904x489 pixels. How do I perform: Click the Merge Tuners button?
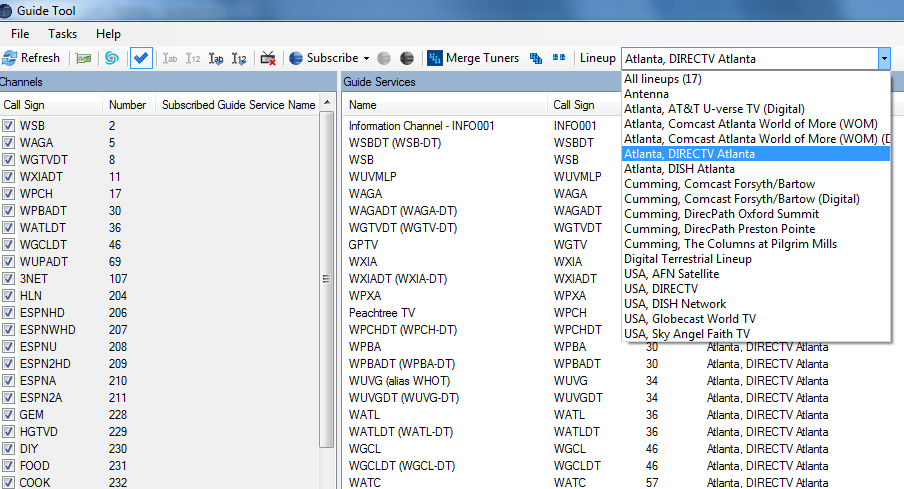click(x=473, y=58)
